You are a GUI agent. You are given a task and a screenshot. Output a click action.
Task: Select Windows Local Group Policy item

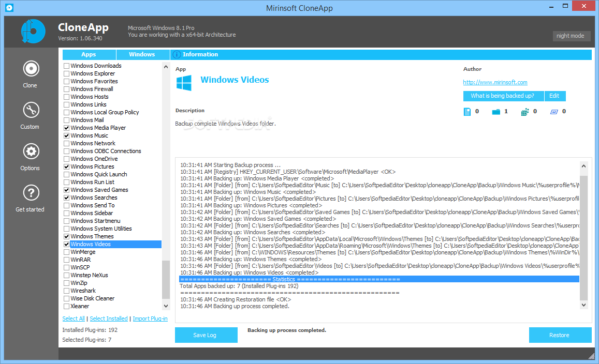point(105,112)
